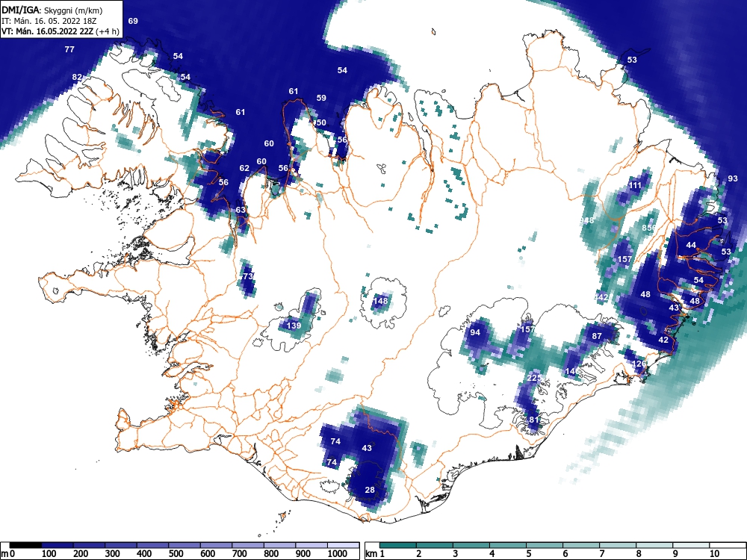The height and width of the screenshot is (560, 747).
Task: Select the white swatch after km label 10
Action: (x=727, y=545)
